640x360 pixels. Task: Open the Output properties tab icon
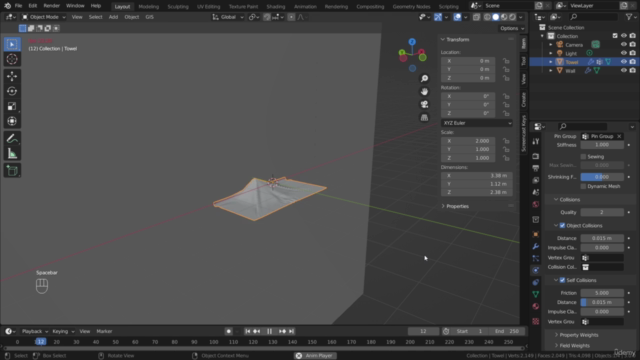click(536, 168)
